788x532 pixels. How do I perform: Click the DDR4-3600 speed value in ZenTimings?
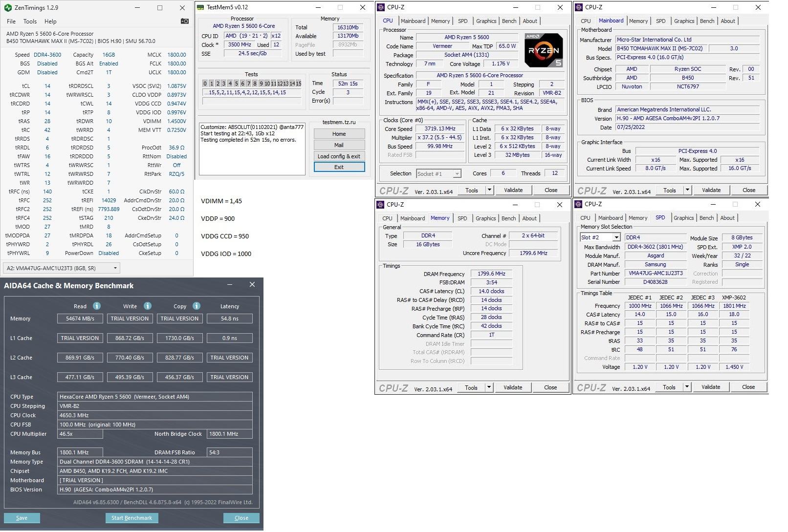tap(47, 55)
